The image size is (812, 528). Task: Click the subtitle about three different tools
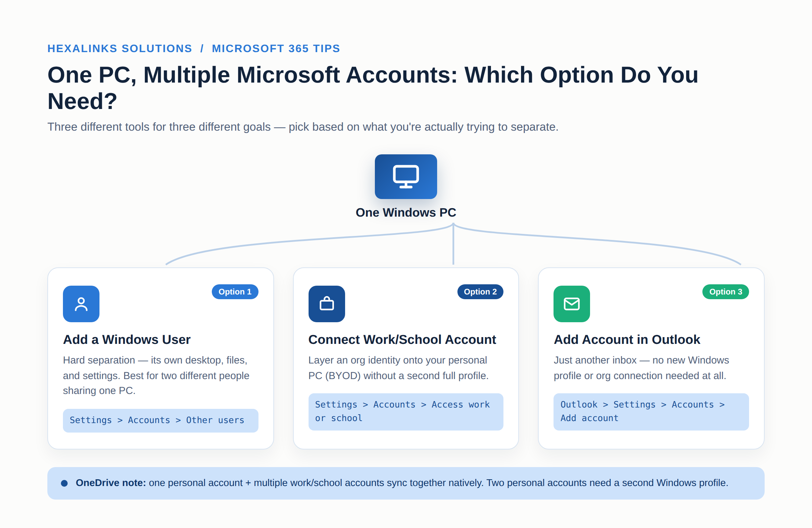[x=303, y=127]
